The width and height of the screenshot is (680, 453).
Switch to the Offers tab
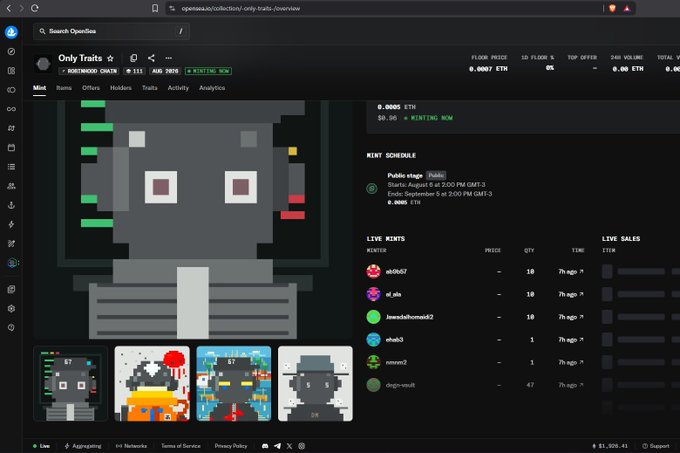(91, 88)
